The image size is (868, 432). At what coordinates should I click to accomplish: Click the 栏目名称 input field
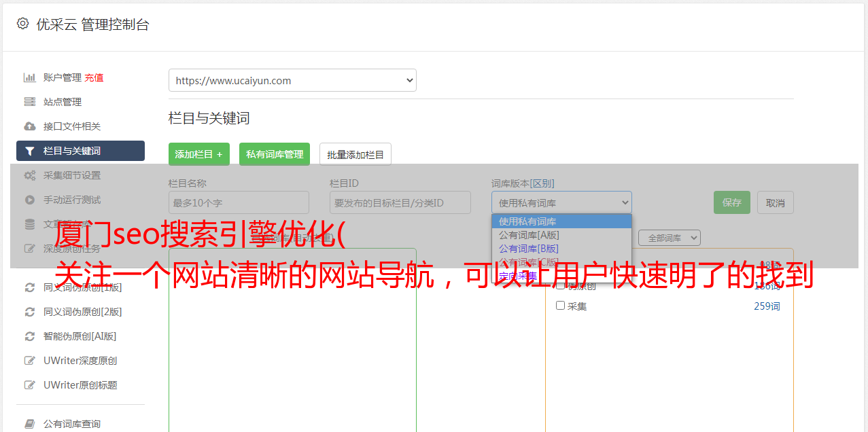(239, 202)
